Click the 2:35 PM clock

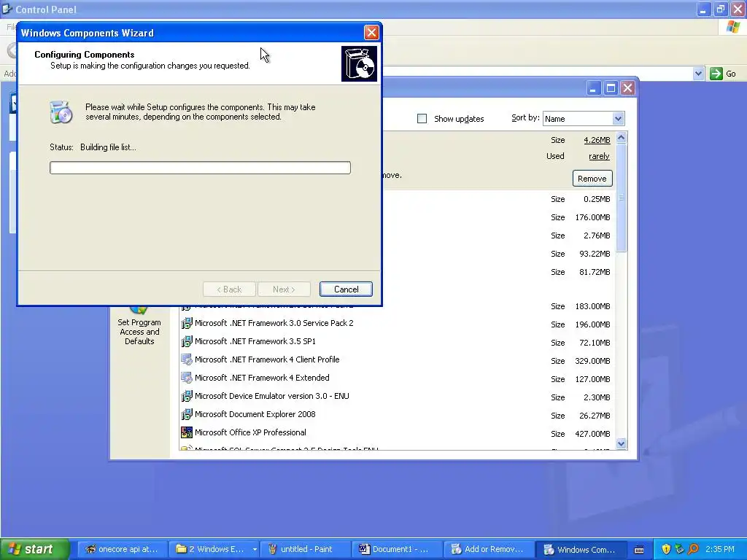[x=720, y=550]
